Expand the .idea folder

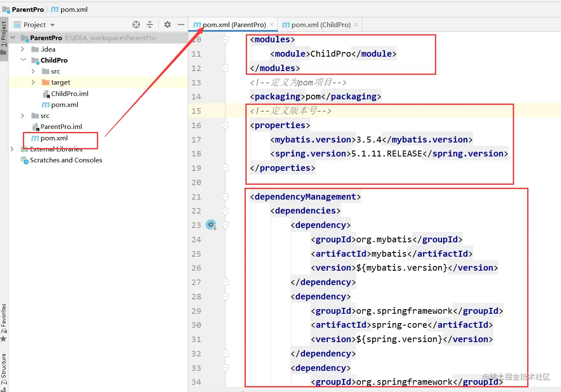point(23,49)
